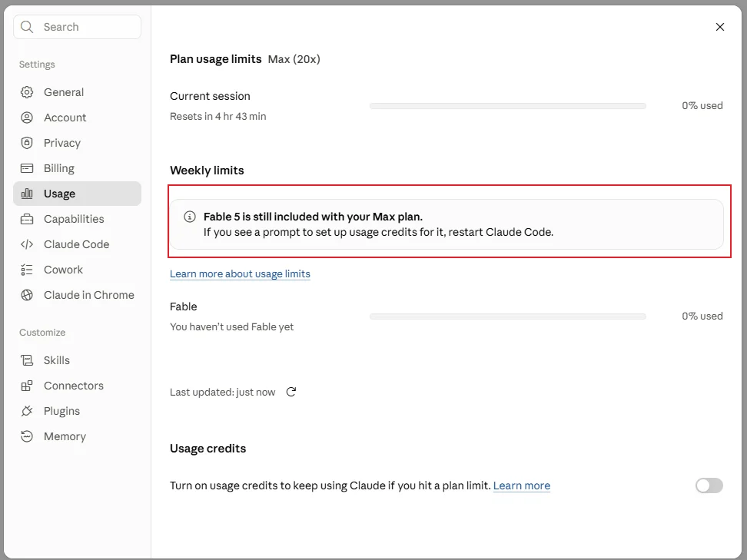Click the Weekly limits heading

click(x=207, y=171)
